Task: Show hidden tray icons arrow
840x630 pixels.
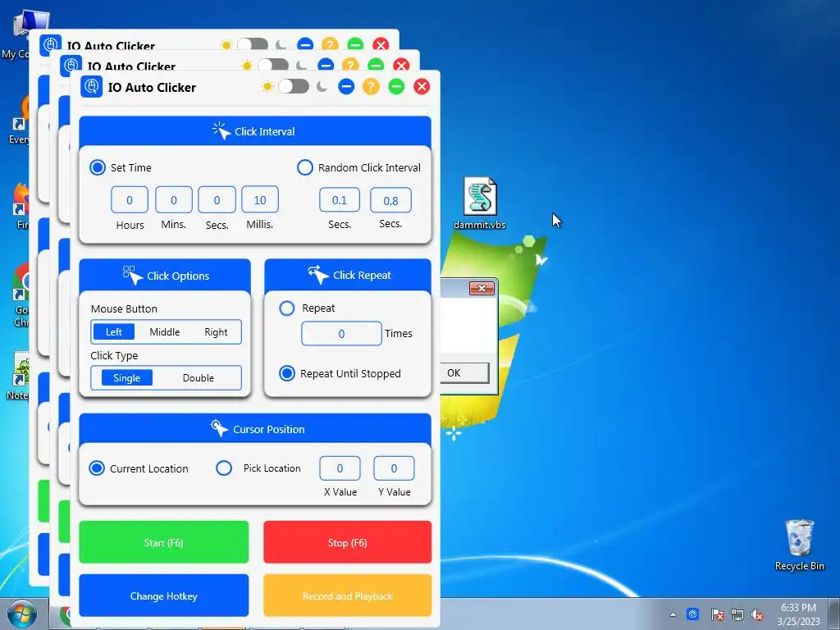Action: click(673, 614)
